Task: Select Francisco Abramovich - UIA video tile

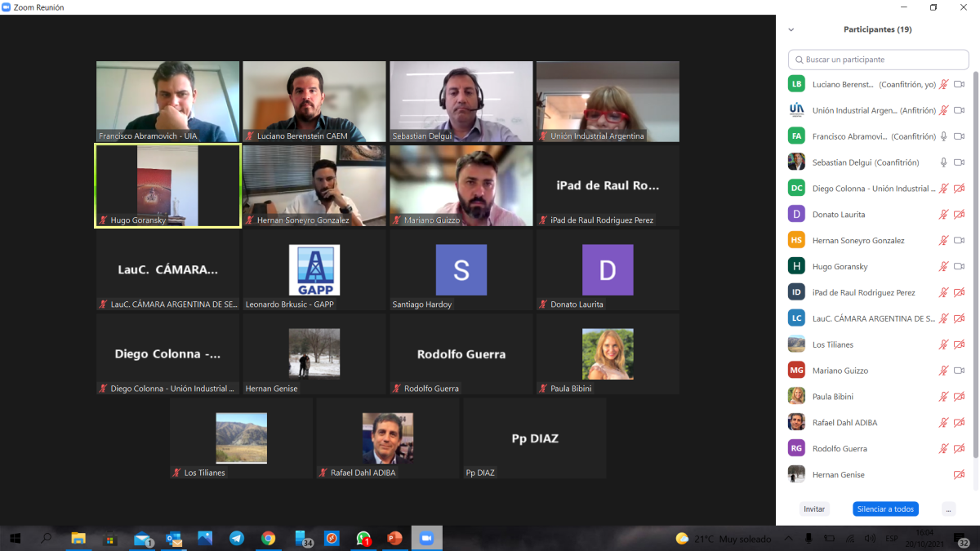Action: point(167,102)
